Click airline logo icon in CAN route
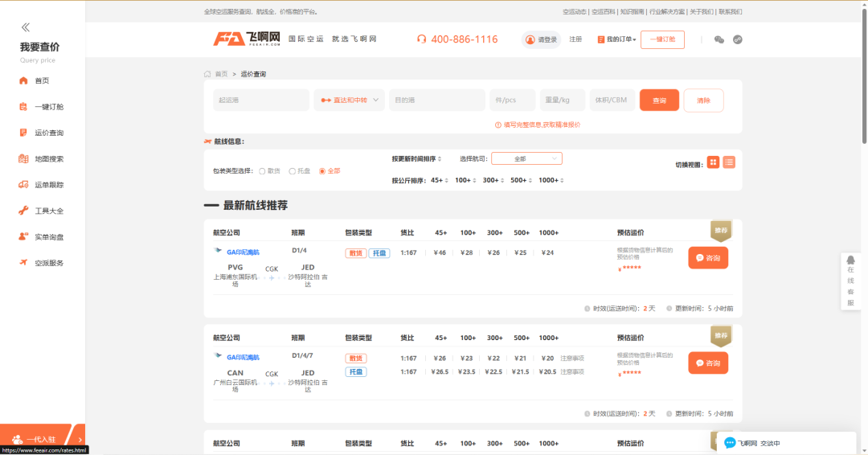The image size is (868, 455). point(218,356)
